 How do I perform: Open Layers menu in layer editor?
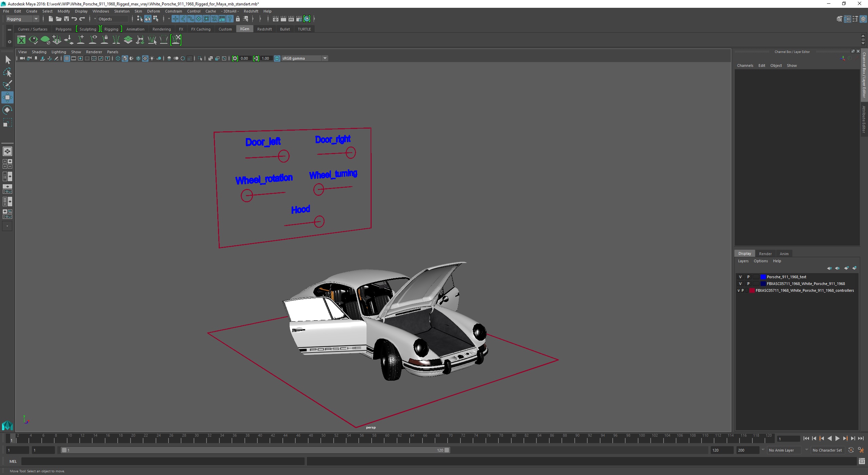click(743, 261)
